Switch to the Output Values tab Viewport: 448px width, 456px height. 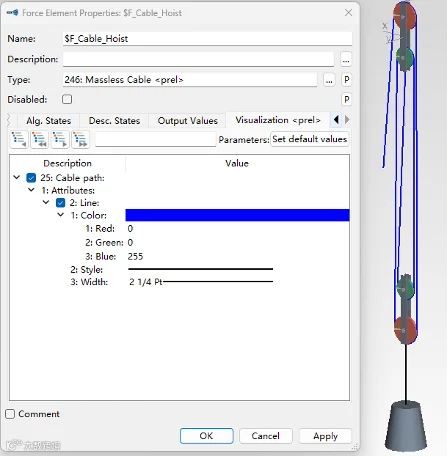(x=187, y=121)
